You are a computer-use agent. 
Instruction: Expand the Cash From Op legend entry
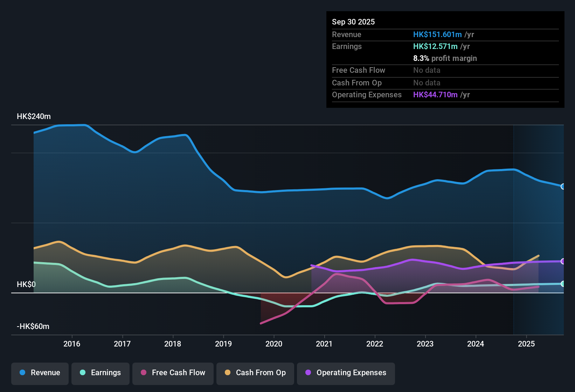pos(255,373)
